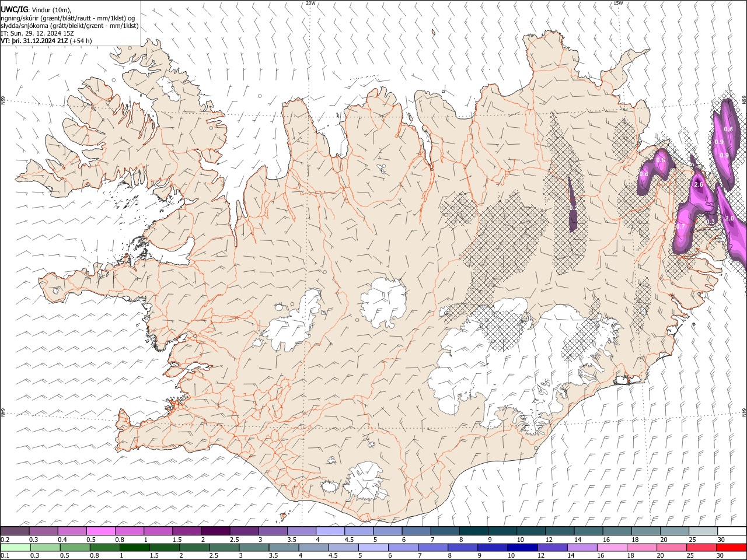Click the '15W' longitude label
This screenshot has height=560, width=747.
pyautogui.click(x=618, y=3)
